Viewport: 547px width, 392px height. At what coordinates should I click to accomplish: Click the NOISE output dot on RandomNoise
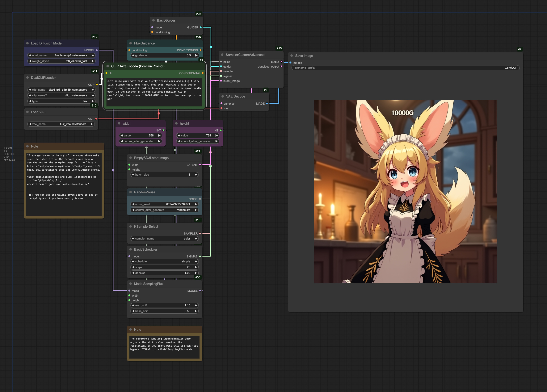point(200,199)
